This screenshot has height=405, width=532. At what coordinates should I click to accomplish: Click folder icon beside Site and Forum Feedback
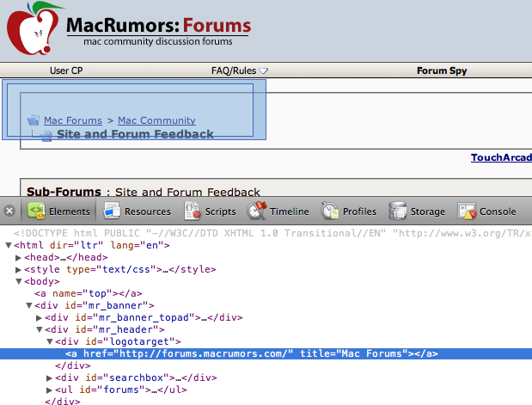pos(46,136)
